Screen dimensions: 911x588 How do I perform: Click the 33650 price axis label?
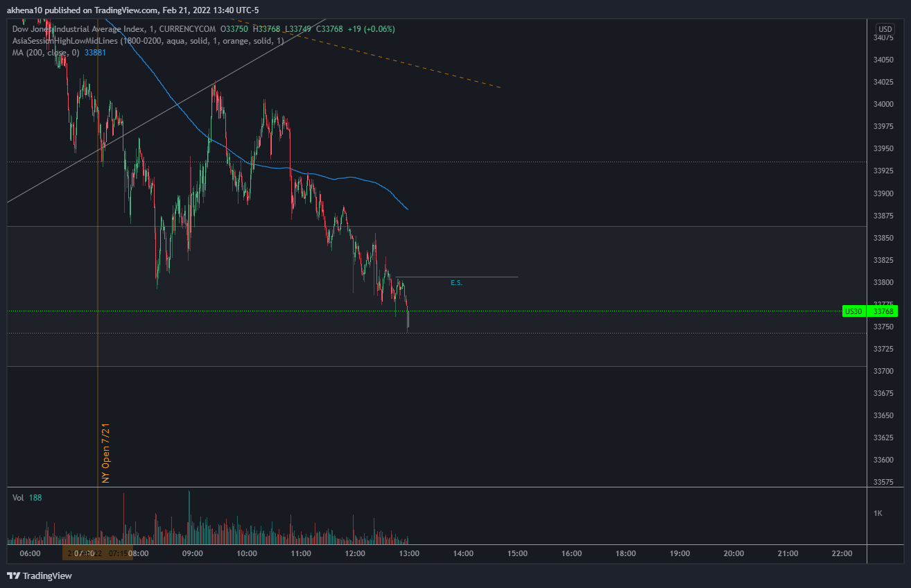pyautogui.click(x=883, y=415)
